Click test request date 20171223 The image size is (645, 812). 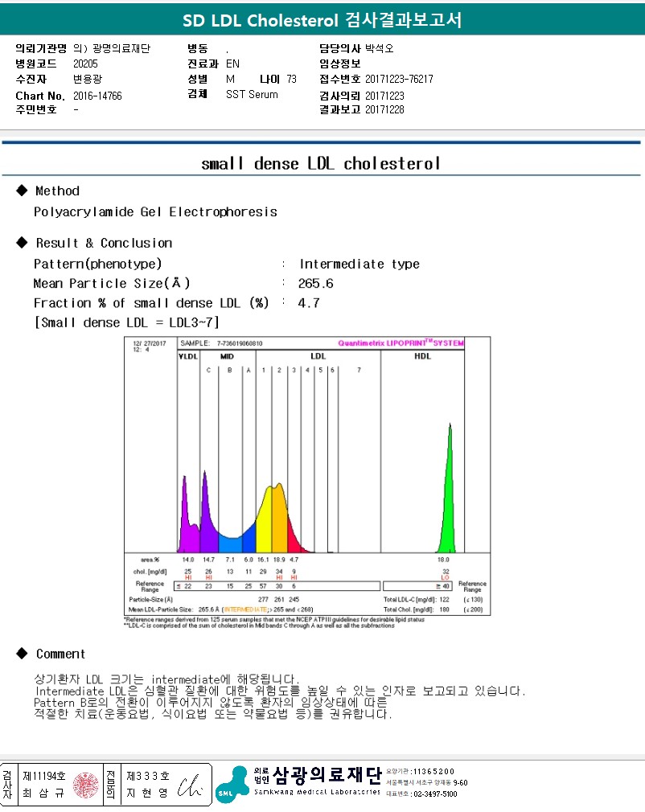coord(384,96)
